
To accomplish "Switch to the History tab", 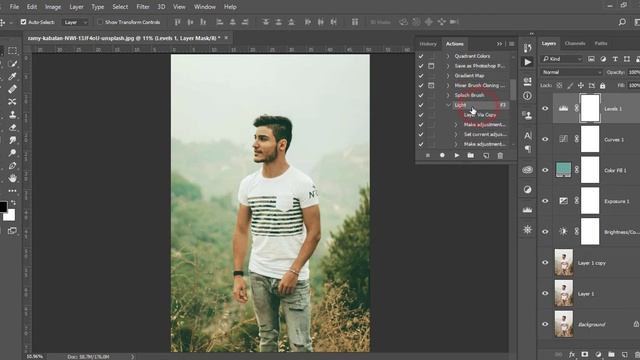I will 428,44.
